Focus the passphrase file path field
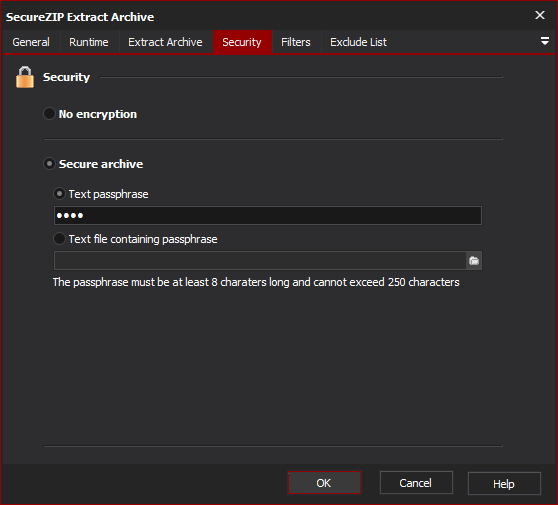The height and width of the screenshot is (505, 558). [260, 261]
